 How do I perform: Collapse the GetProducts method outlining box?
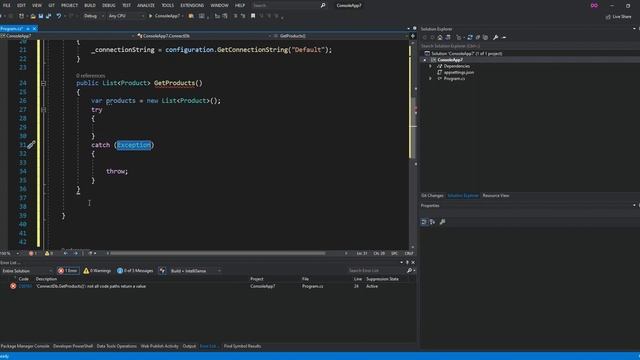(x=43, y=83)
